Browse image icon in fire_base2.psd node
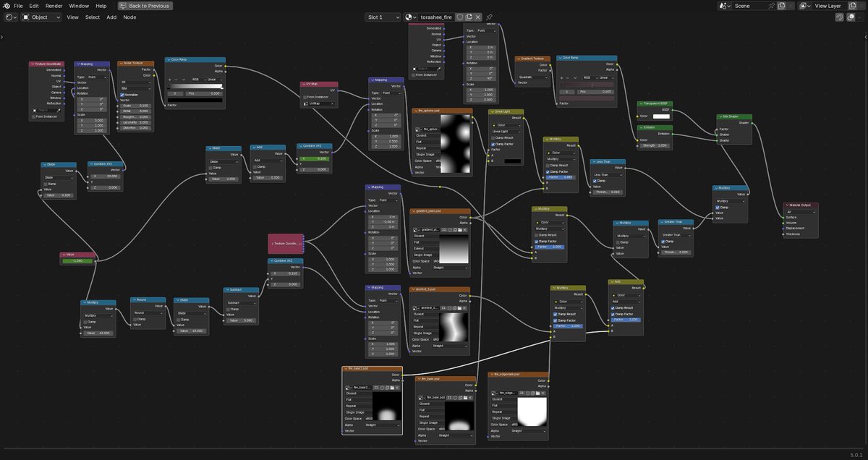The image size is (868, 460). [348, 388]
